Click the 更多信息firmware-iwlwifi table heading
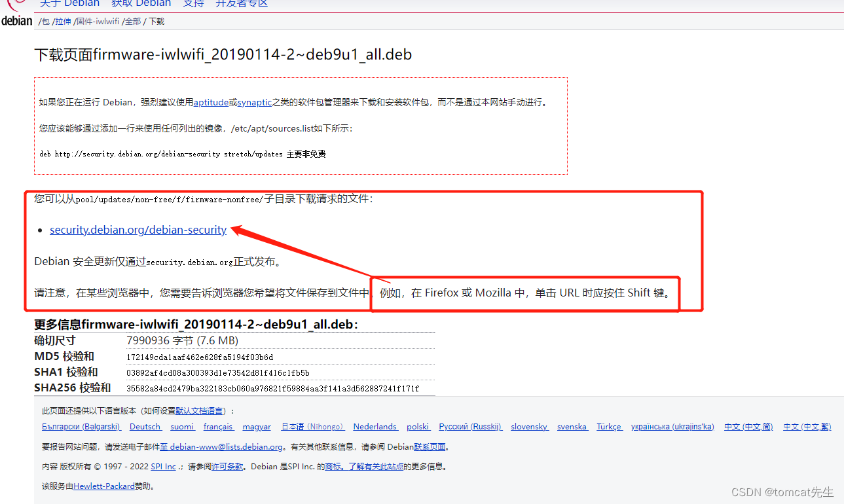Screen dimensions: 844x504 196,325
